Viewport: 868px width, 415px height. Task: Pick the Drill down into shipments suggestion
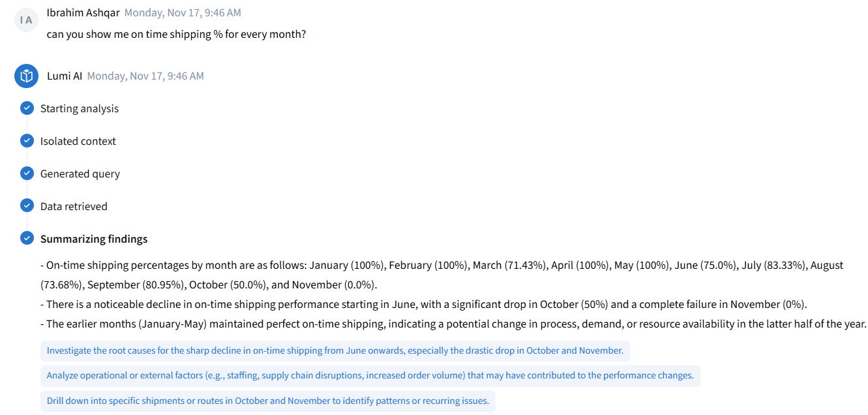tap(267, 401)
